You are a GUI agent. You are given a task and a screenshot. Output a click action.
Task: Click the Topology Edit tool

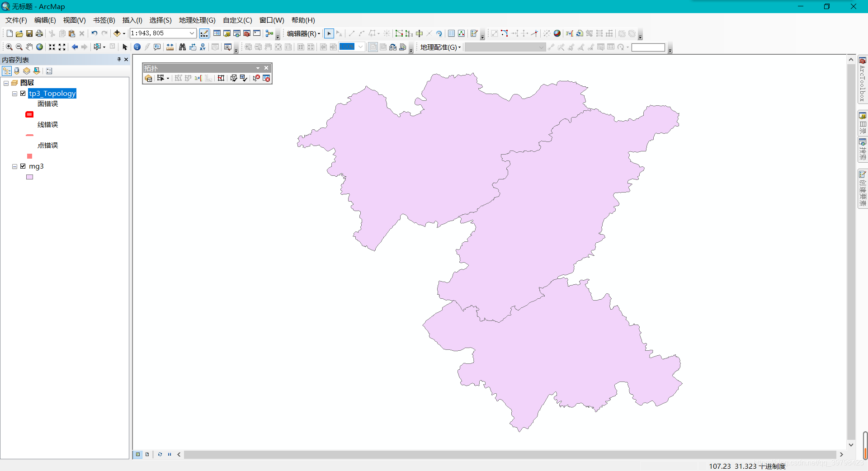[x=160, y=78]
